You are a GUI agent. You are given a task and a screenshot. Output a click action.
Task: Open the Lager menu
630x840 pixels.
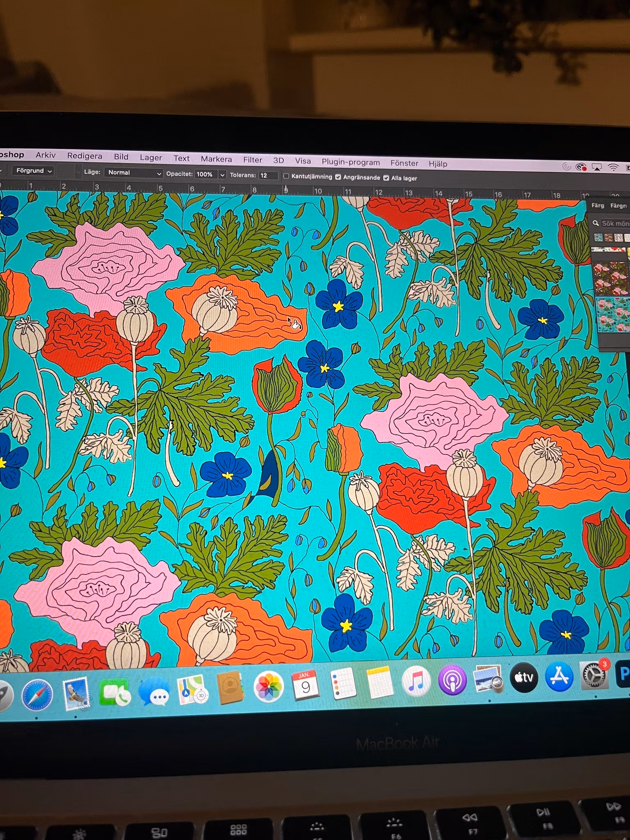[151, 157]
